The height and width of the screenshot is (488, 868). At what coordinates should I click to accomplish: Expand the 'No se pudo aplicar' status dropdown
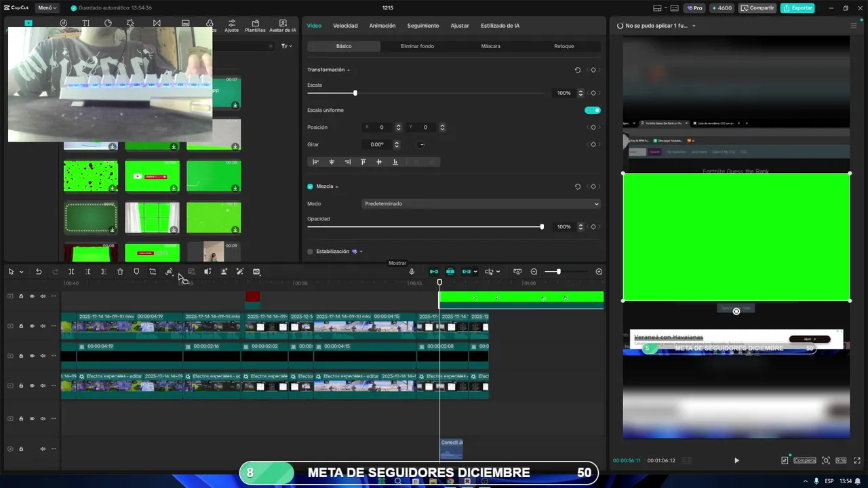click(x=694, y=26)
